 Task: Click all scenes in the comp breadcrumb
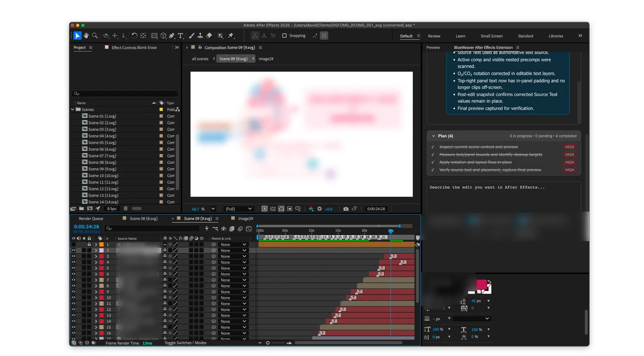[x=200, y=59]
